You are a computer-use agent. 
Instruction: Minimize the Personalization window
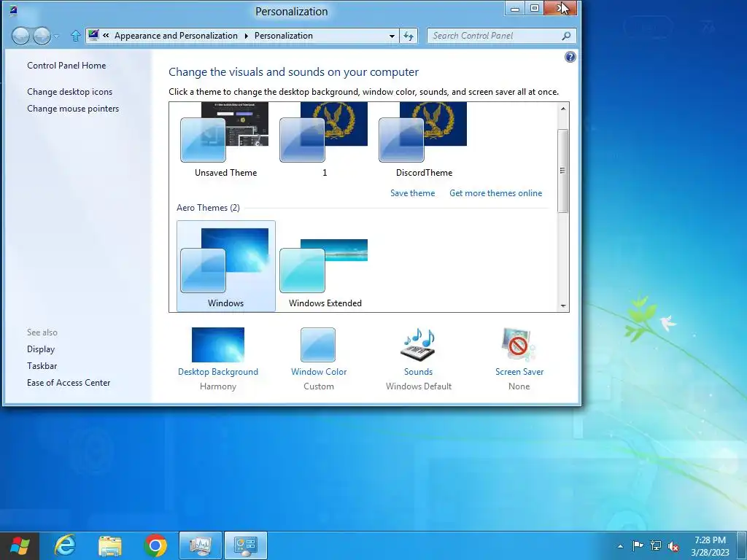click(514, 8)
